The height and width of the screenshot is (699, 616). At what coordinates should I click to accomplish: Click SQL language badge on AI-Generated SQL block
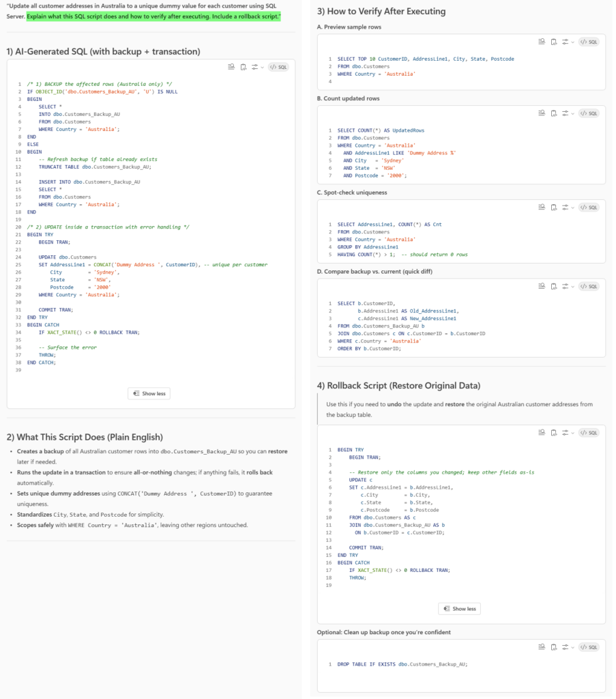pyautogui.click(x=278, y=67)
